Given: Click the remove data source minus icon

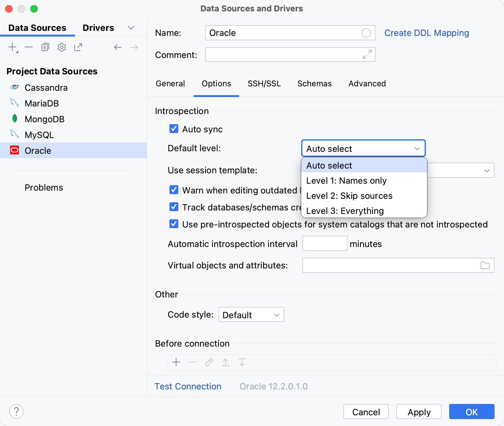Looking at the screenshot, I should 29,47.
